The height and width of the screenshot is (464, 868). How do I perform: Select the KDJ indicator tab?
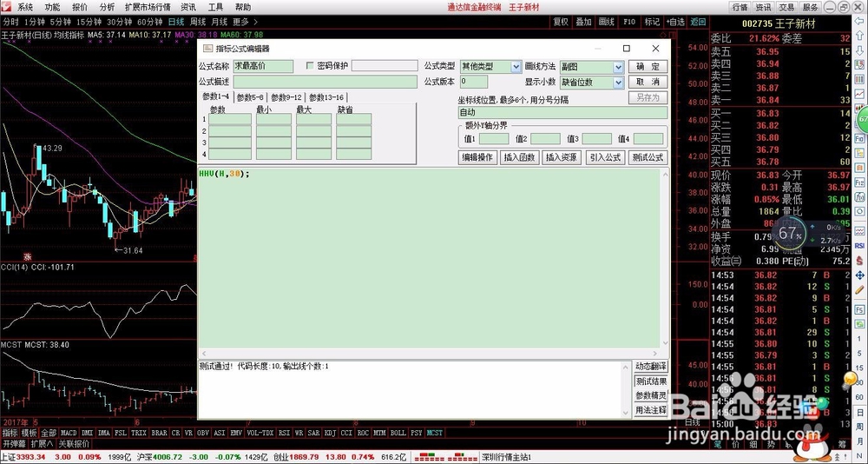coord(330,433)
